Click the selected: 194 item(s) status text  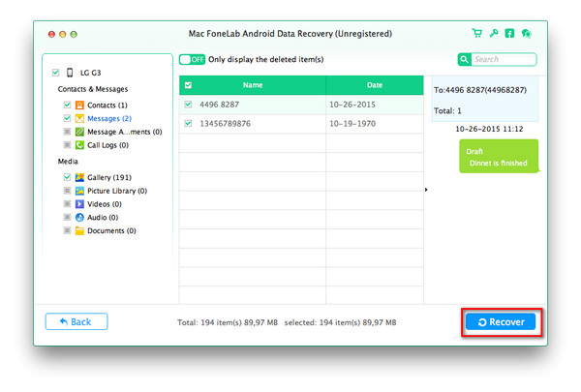tap(340, 322)
